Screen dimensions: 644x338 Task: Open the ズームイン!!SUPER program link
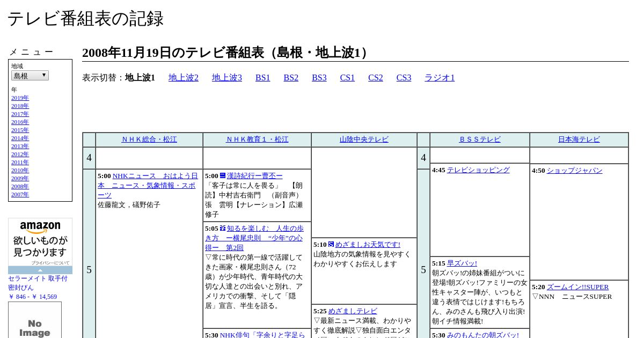pos(578,287)
